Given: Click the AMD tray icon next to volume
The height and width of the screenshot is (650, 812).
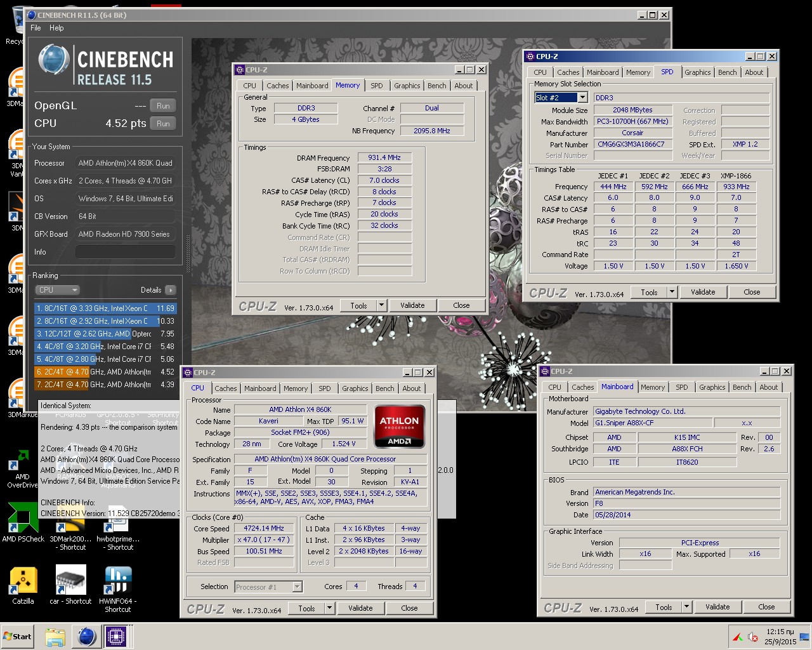Looking at the screenshot, I should pyautogui.click(x=738, y=637).
